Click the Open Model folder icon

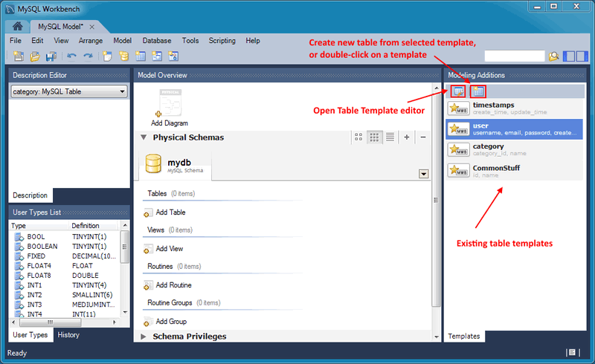34,56
